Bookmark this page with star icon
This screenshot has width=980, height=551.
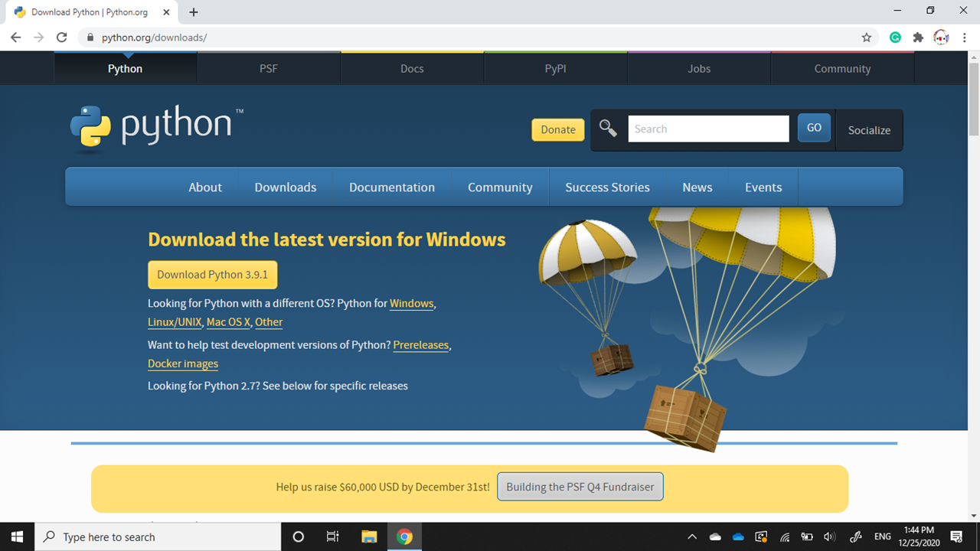(x=867, y=37)
